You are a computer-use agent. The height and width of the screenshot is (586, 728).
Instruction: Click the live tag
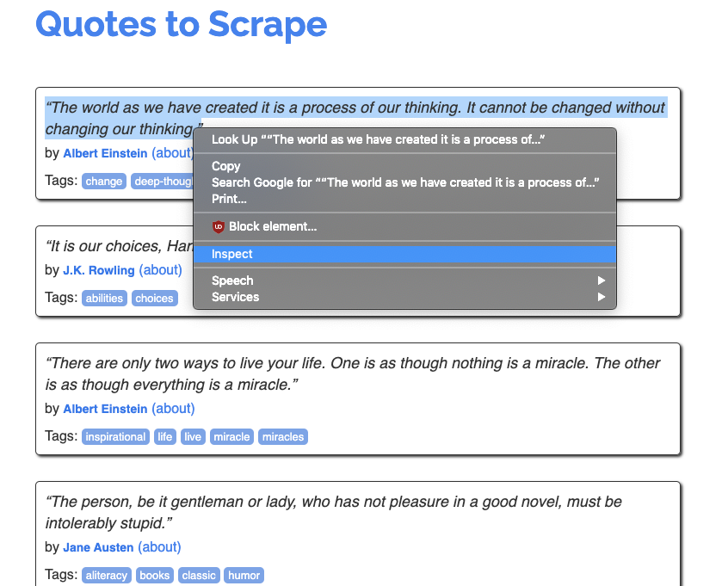(x=193, y=437)
